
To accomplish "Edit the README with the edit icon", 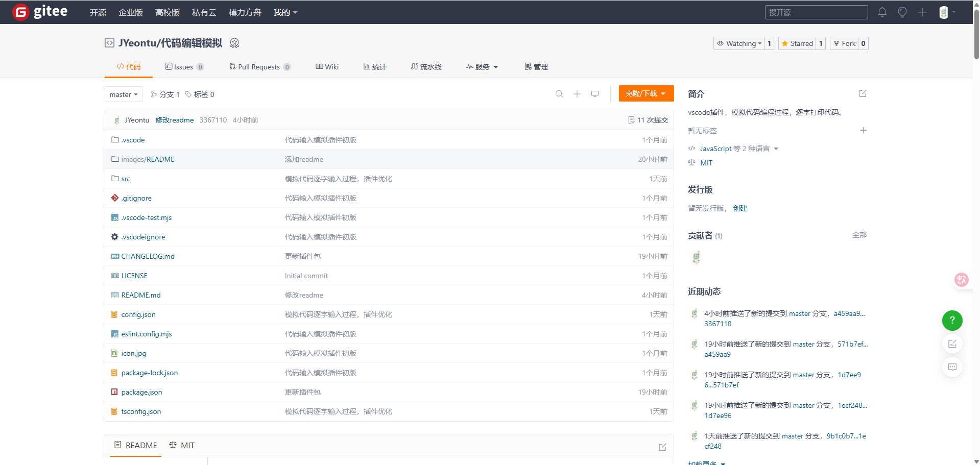I will [x=662, y=447].
